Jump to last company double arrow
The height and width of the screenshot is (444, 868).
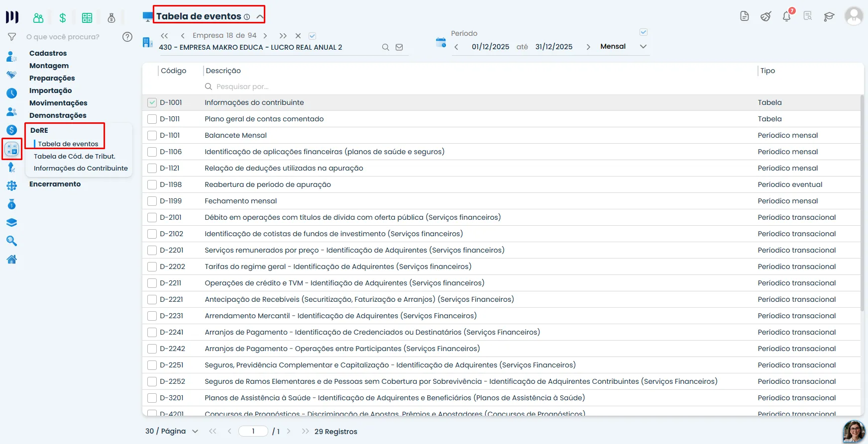pyautogui.click(x=283, y=36)
